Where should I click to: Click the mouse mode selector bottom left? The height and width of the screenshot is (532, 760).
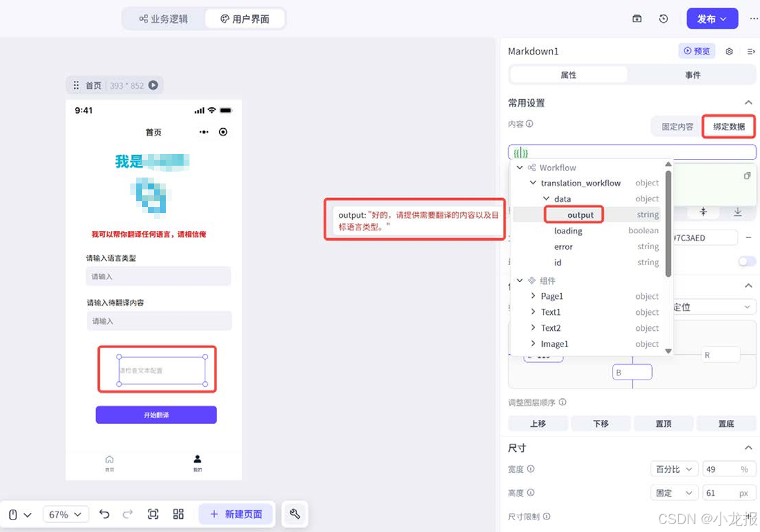18,514
